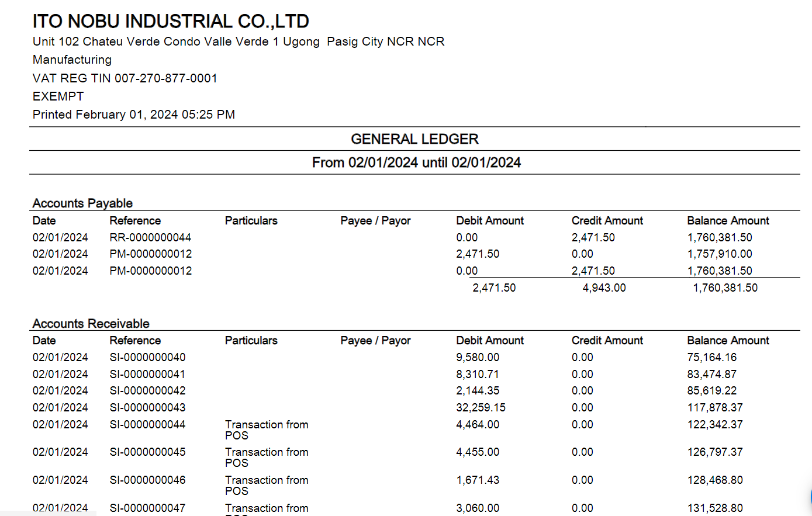812x516 pixels.
Task: Click debit amount 2,471.50 of first PM-0000000012
Action: pyautogui.click(x=478, y=254)
